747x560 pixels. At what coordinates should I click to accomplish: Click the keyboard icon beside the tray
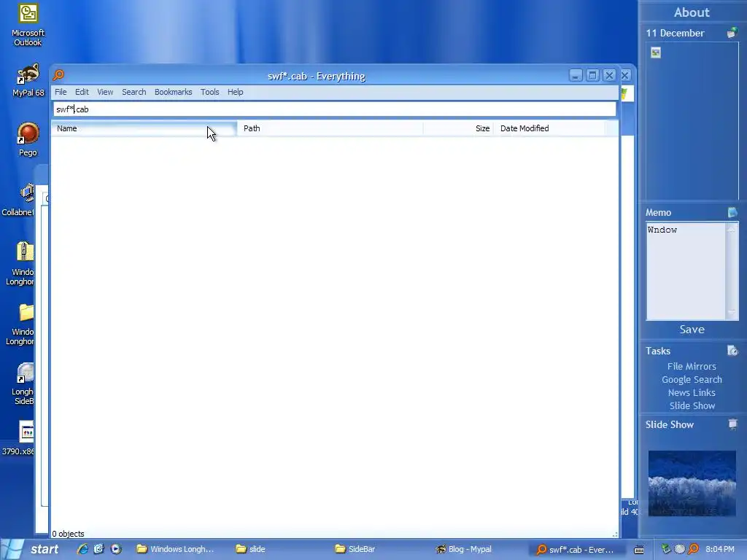(x=639, y=550)
